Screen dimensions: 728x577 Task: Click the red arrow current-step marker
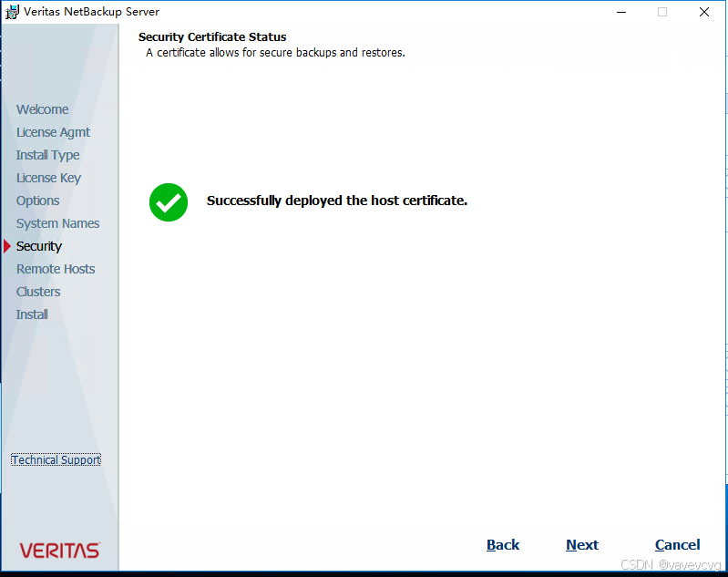pyautogui.click(x=7, y=246)
